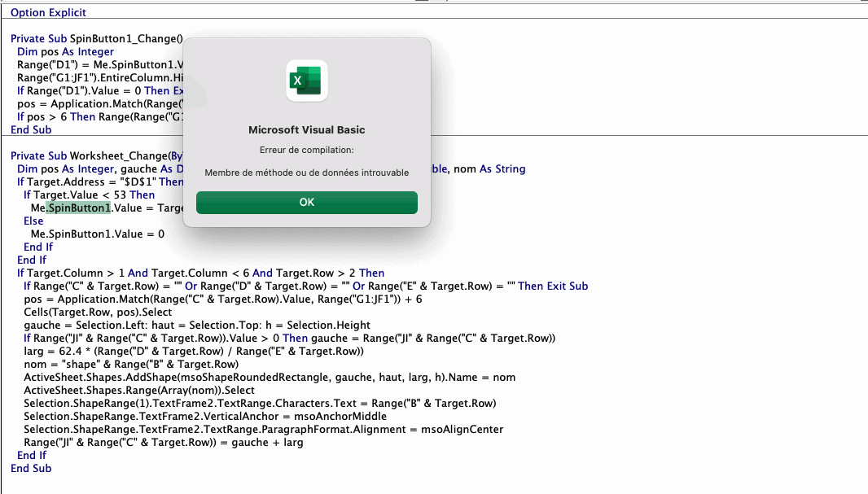Image resolution: width=868 pixels, height=494 pixels.
Task: Click the line containing 'AddShape(msoShapeRoundedRectangle'
Action: click(270, 378)
